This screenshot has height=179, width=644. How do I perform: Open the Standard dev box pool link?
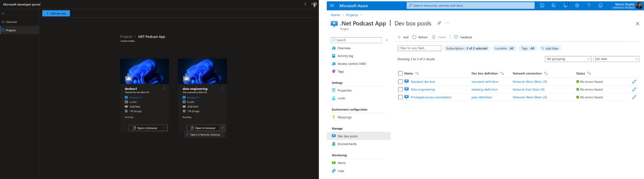point(423,82)
